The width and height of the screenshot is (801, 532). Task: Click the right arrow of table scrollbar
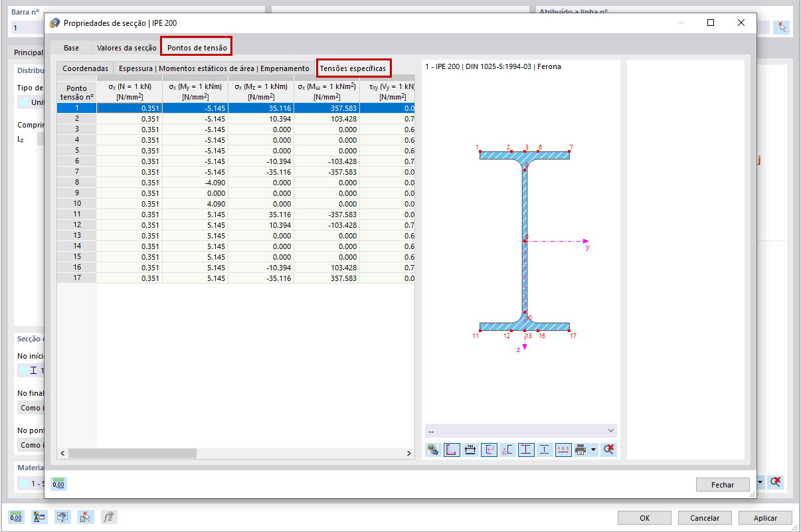[409, 453]
